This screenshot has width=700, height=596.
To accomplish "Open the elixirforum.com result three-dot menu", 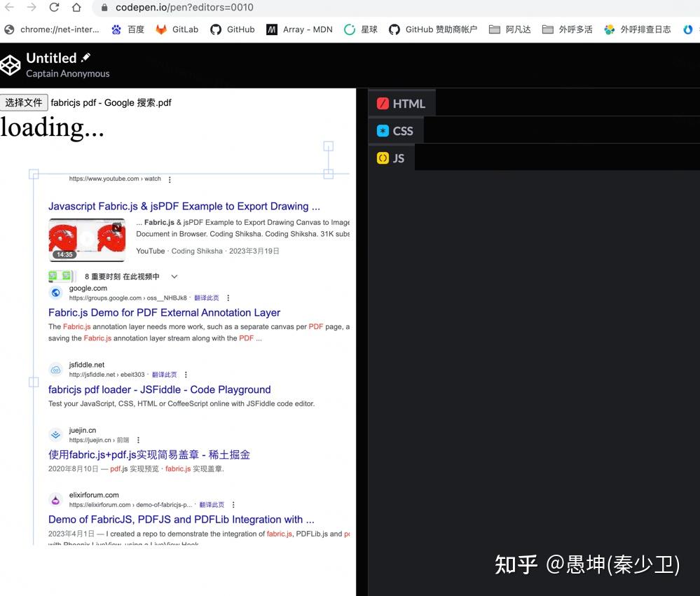I will coord(233,505).
